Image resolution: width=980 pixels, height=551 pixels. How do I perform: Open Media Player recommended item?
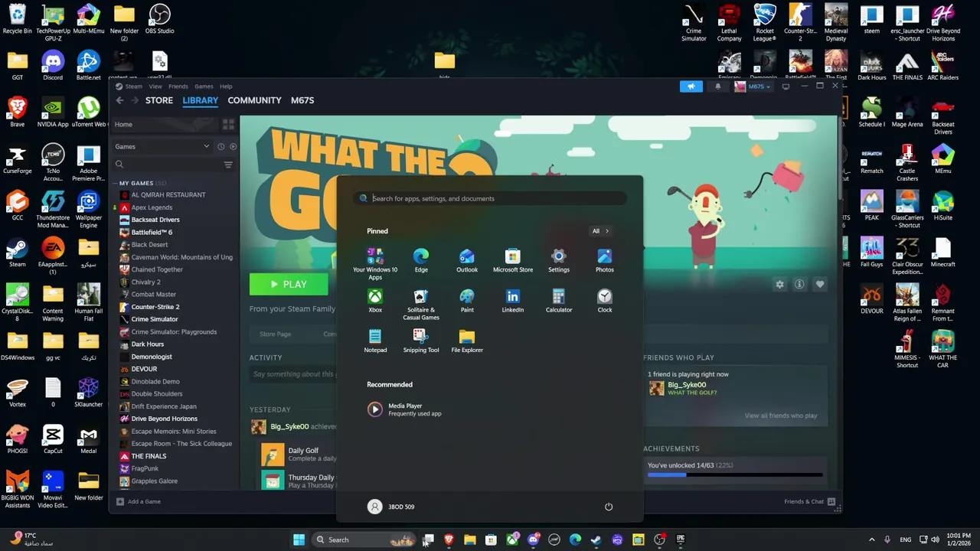coord(404,409)
